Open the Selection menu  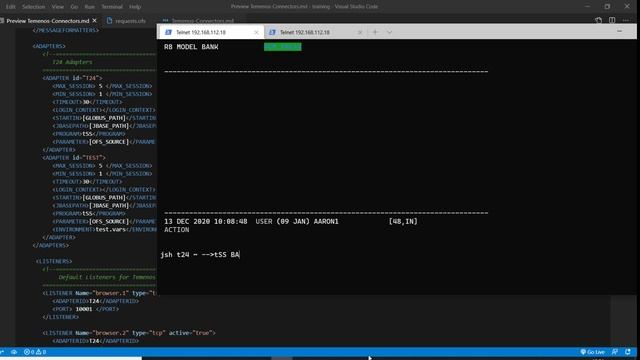(x=33, y=7)
